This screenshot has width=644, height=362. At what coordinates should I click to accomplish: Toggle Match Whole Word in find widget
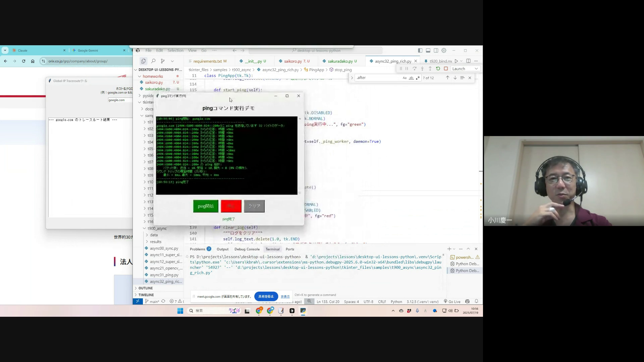[x=411, y=78]
